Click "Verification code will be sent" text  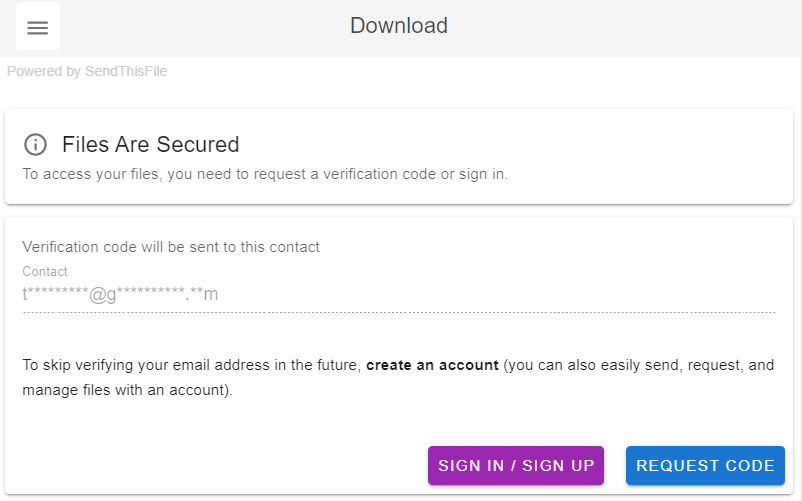tap(171, 247)
